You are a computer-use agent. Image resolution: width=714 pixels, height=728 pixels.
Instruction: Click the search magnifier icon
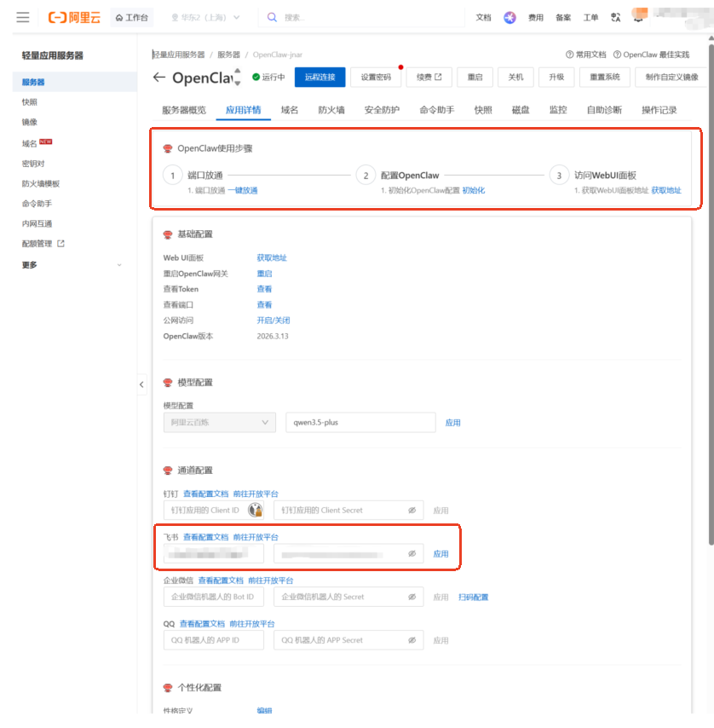[272, 16]
